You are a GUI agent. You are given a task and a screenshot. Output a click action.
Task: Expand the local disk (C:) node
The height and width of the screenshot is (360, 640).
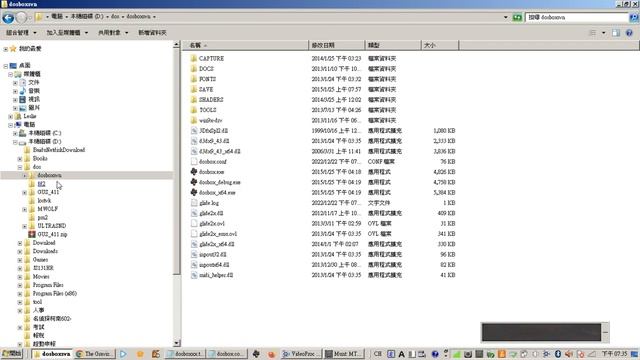click(x=15, y=133)
